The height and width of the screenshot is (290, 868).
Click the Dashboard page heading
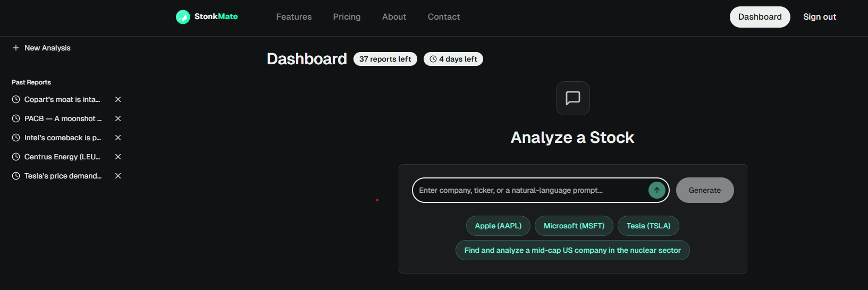click(x=307, y=59)
